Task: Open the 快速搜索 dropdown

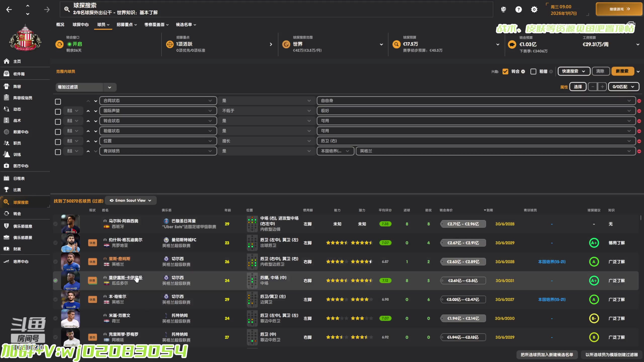Action: coord(574,71)
